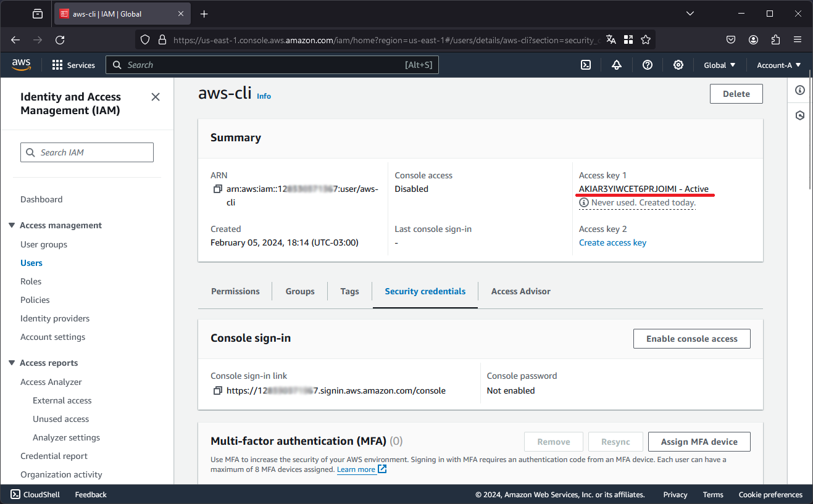813x504 pixels.
Task: Open Credential report in the sidebar
Action: coord(54,456)
